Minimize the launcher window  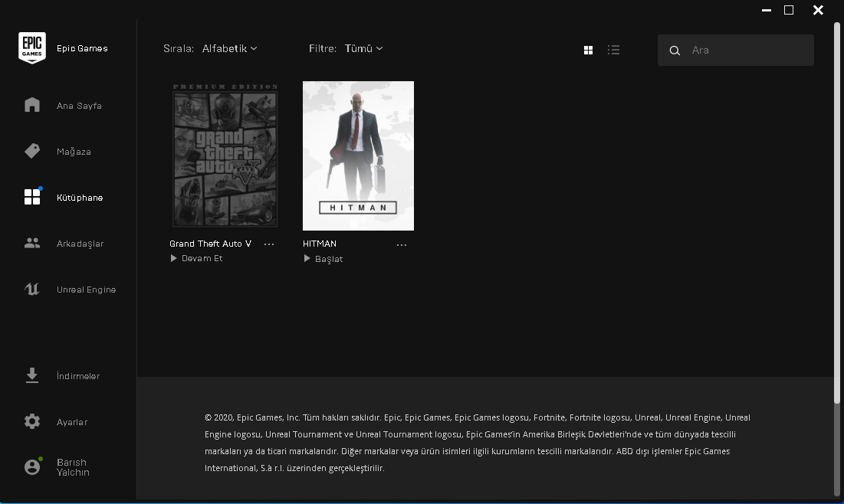tap(767, 10)
